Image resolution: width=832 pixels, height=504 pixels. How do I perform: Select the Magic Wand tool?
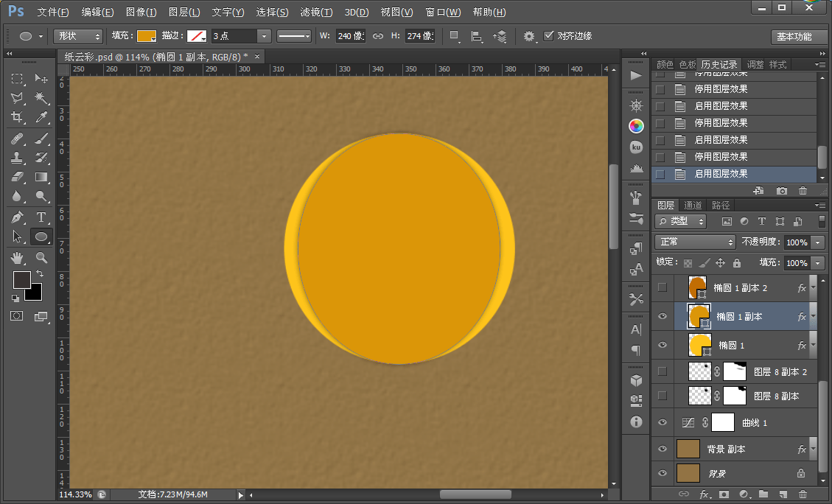click(41, 97)
